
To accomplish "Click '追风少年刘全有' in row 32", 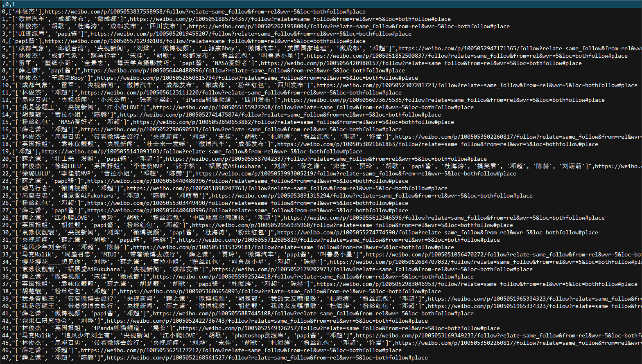I will click(x=45, y=247).
